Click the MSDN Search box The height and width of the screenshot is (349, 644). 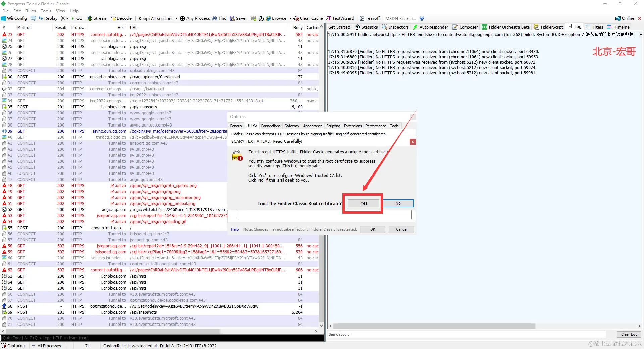point(400,18)
